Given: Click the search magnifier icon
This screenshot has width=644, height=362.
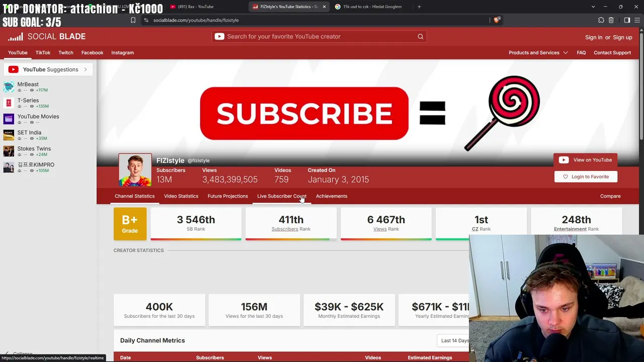Looking at the screenshot, I should pos(421,37).
